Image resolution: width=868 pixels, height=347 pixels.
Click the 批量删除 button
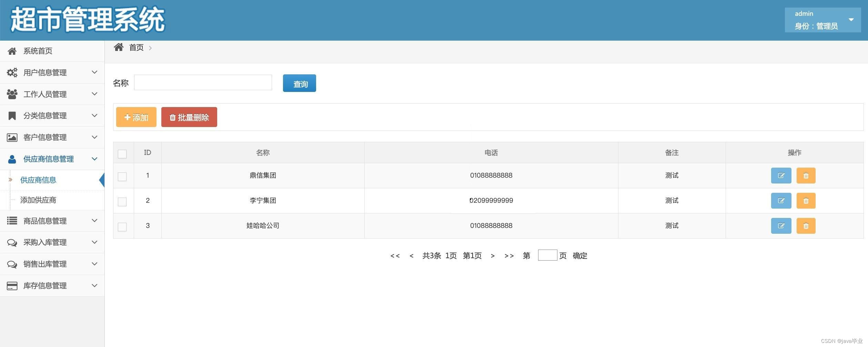(x=189, y=117)
